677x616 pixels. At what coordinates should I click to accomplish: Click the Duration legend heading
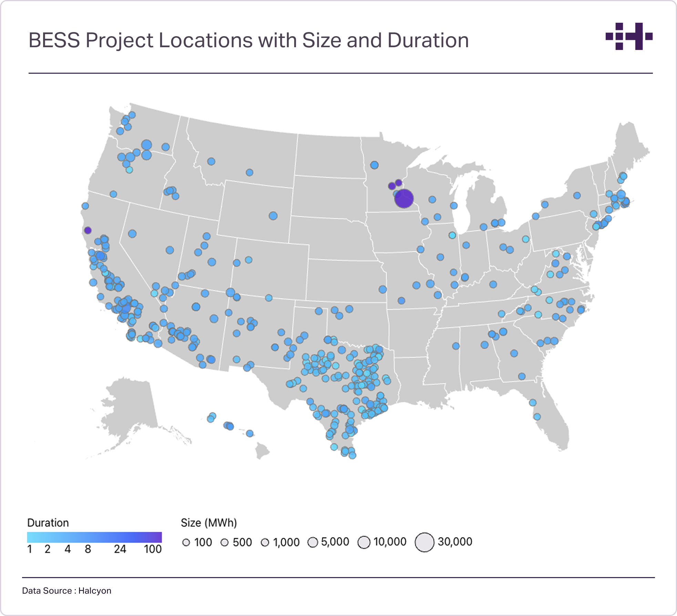(48, 523)
